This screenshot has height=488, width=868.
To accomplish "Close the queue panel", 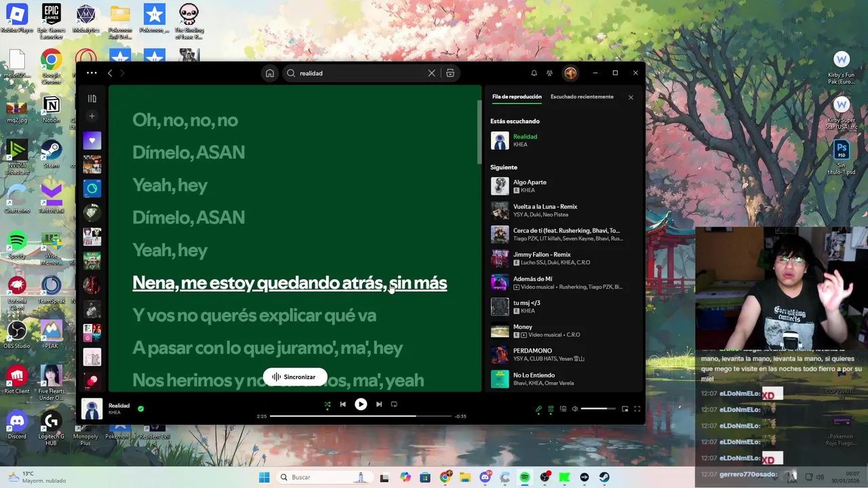I will point(631,98).
